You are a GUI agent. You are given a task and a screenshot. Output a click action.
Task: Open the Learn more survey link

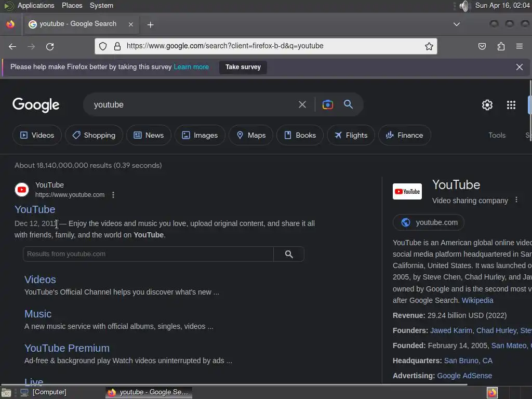[x=191, y=67]
